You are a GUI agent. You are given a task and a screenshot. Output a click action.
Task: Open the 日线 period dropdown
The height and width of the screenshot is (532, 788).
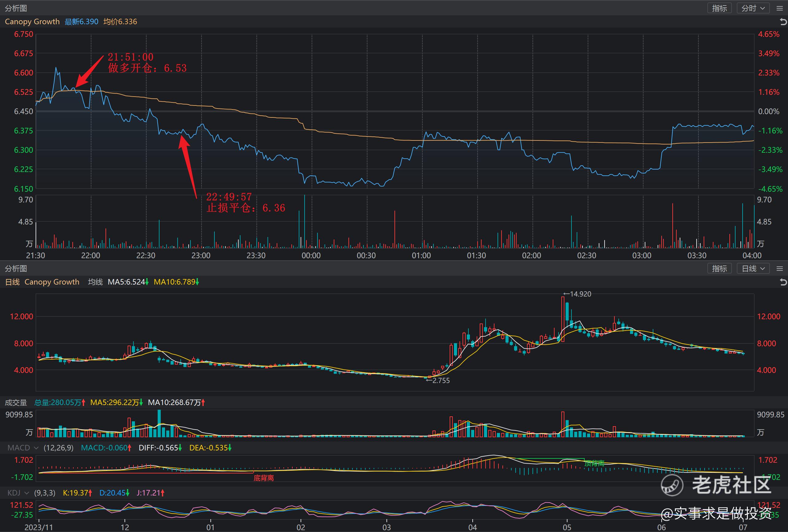[753, 269]
